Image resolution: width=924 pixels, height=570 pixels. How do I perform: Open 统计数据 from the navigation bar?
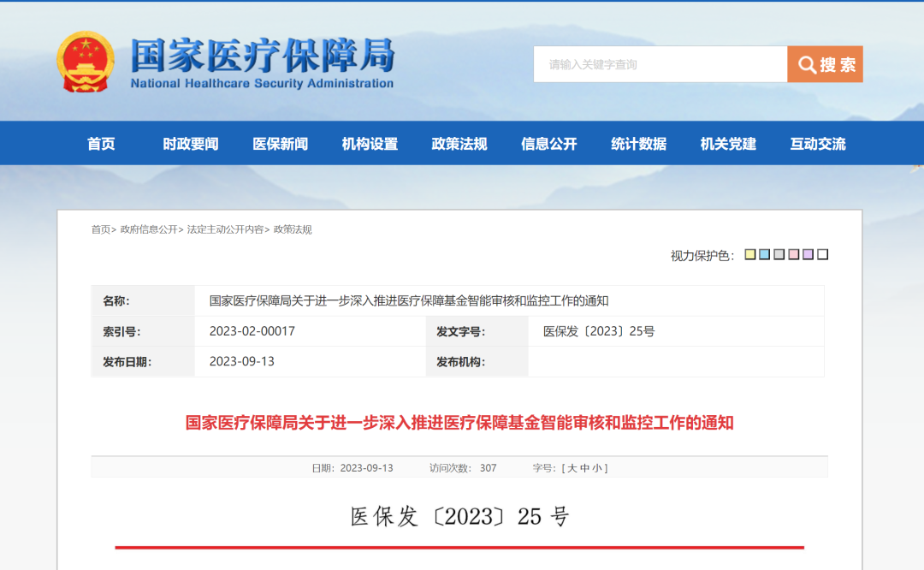(x=639, y=144)
